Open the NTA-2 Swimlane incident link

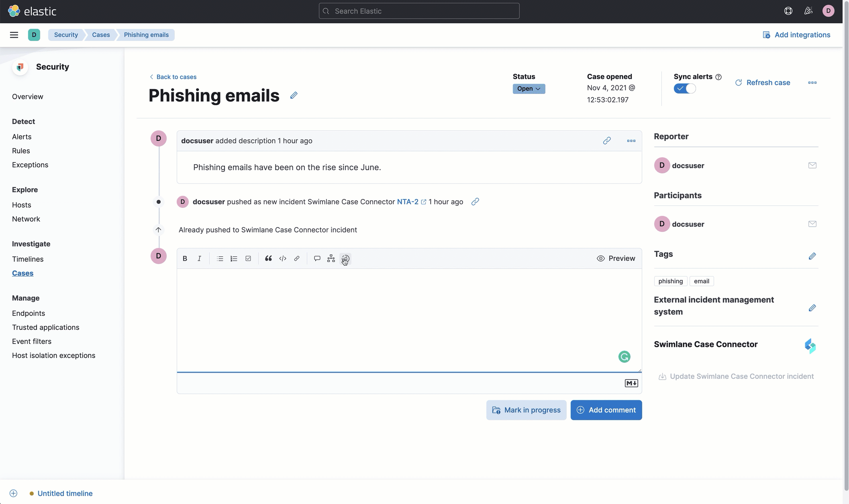pos(407,202)
